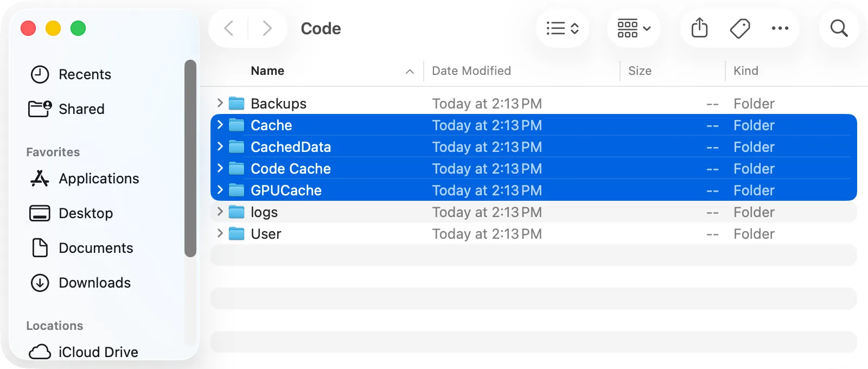Expand the Backups folder disclosure arrow

tap(220, 103)
